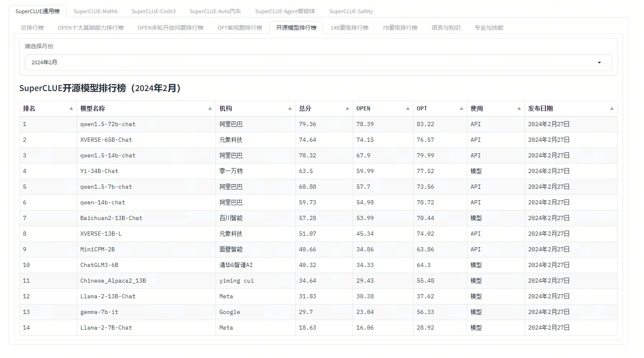This screenshot has height=358, width=644.
Task: Open the SuperCLUE-Agent智能体 tab
Action: click(x=285, y=11)
